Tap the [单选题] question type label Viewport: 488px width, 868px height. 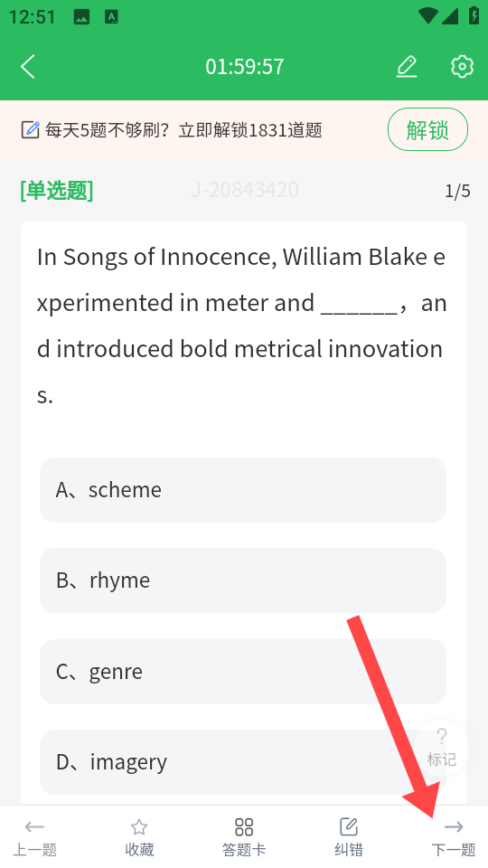[x=56, y=191]
